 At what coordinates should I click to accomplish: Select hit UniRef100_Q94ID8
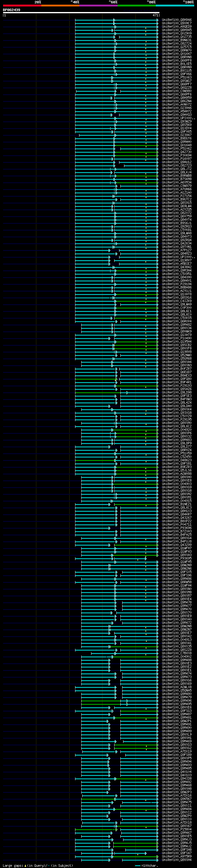point(177,778)
